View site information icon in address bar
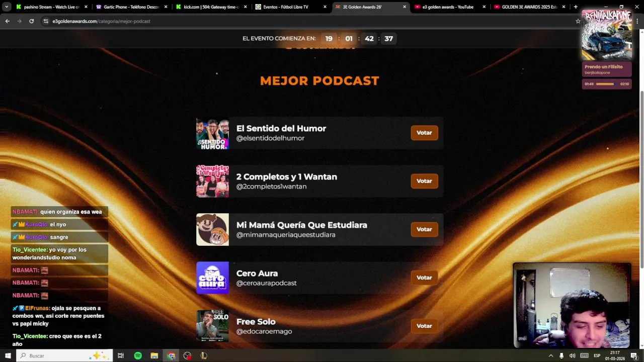 point(46,21)
